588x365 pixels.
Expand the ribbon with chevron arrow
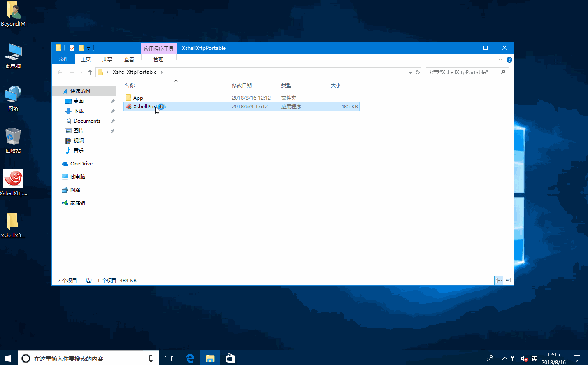pos(500,60)
